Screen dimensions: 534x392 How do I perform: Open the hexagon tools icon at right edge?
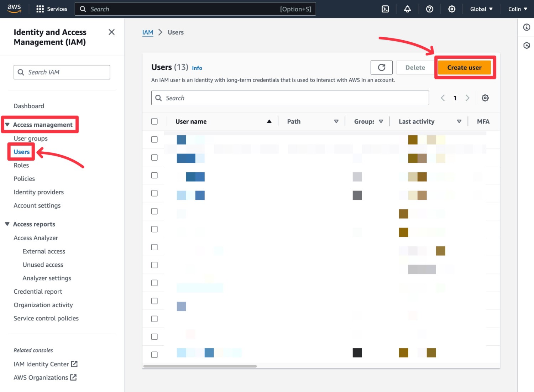(527, 45)
